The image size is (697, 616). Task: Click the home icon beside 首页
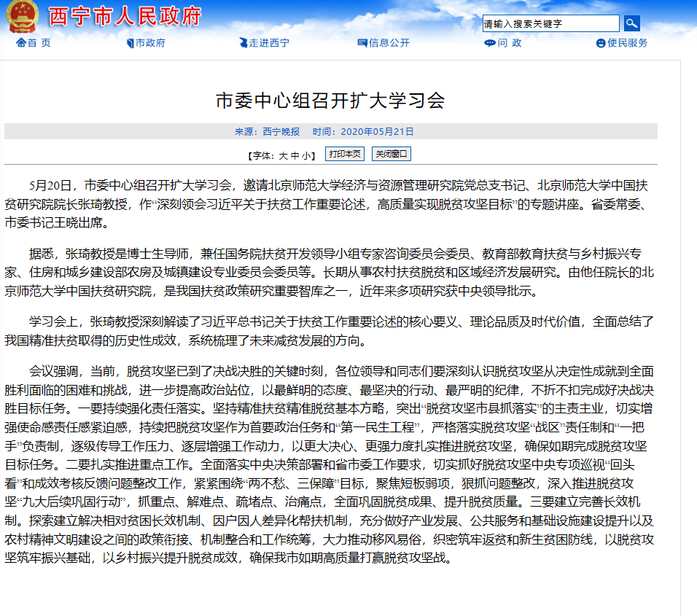(20, 43)
